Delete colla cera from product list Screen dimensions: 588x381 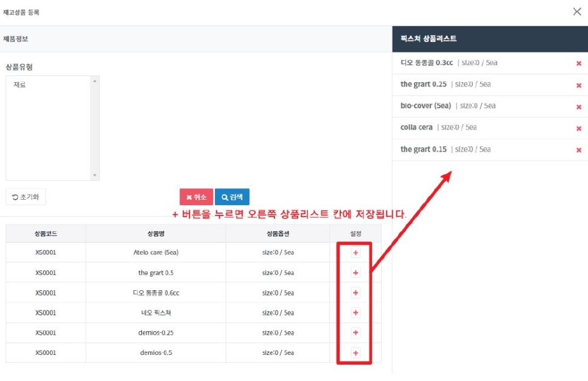(578, 128)
